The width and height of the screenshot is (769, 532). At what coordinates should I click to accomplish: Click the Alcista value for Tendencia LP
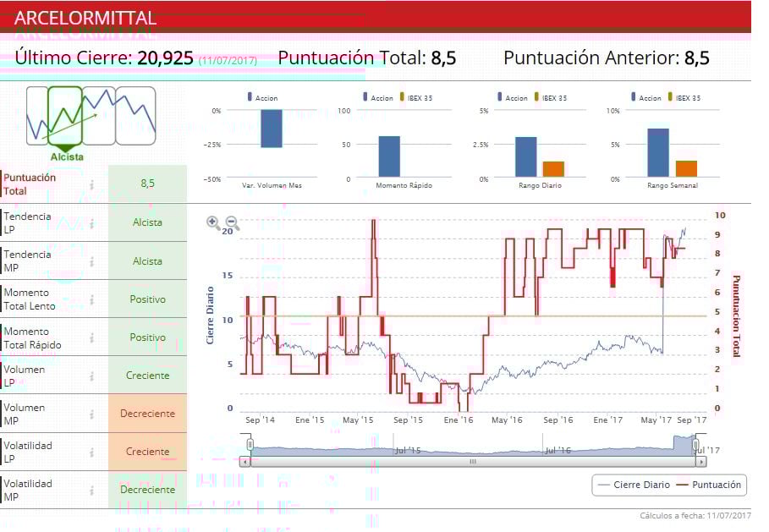click(147, 222)
